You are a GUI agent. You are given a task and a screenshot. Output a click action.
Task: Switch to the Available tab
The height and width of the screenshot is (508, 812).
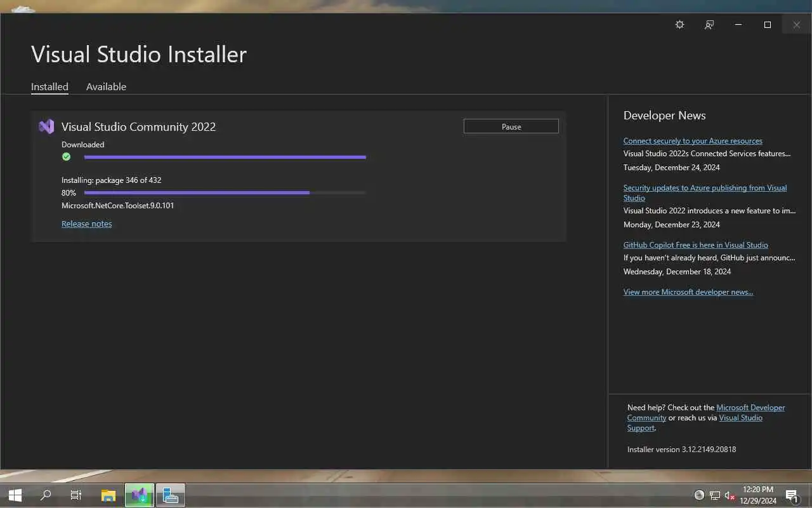coord(106,86)
